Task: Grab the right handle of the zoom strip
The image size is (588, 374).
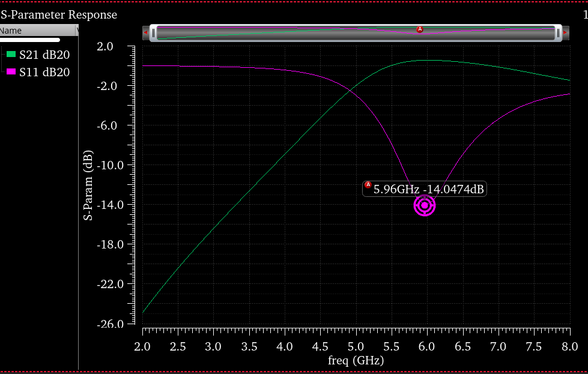Action: [x=558, y=33]
